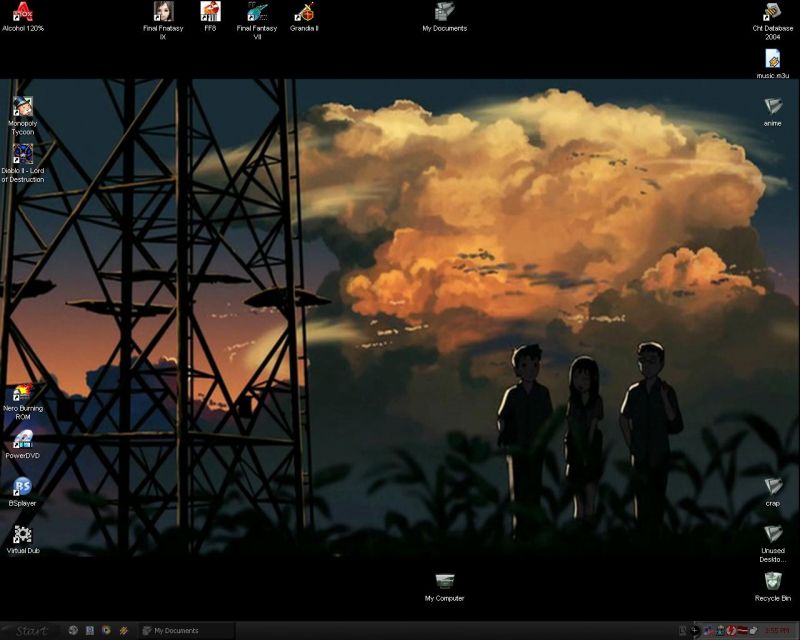Click the colorful disc quick launch icon

click(x=106, y=630)
